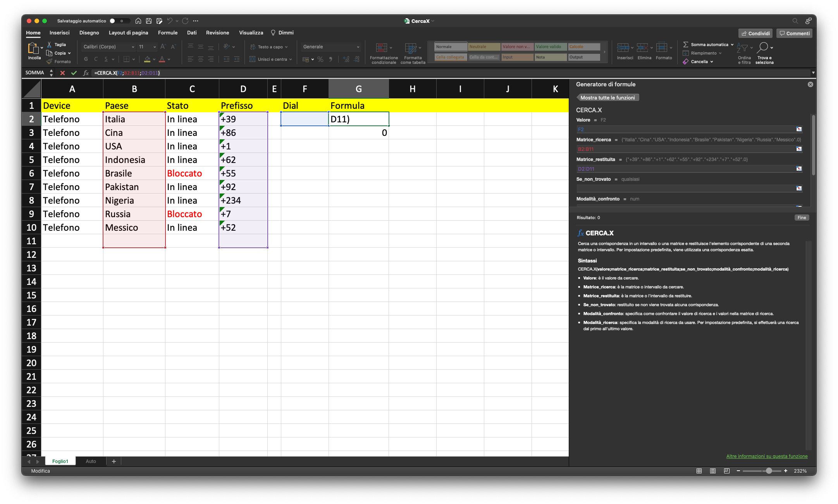Click the Incolla paste icon
The width and height of the screenshot is (838, 504).
point(33,48)
